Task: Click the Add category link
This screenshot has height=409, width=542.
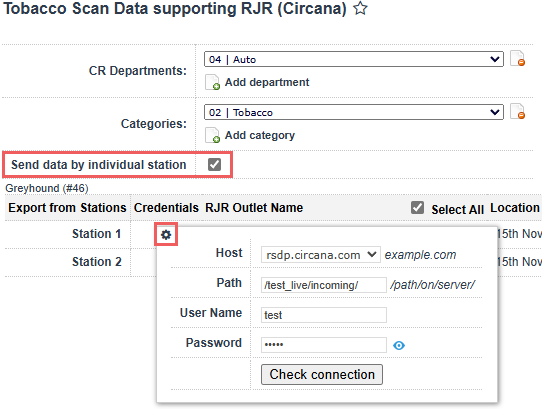Action: coord(260,135)
